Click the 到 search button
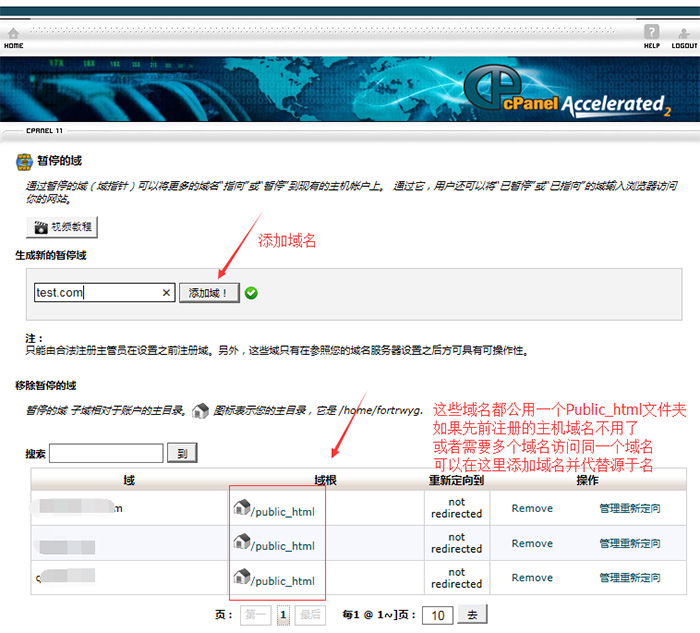Screen dimensions: 700x633 click(x=182, y=453)
